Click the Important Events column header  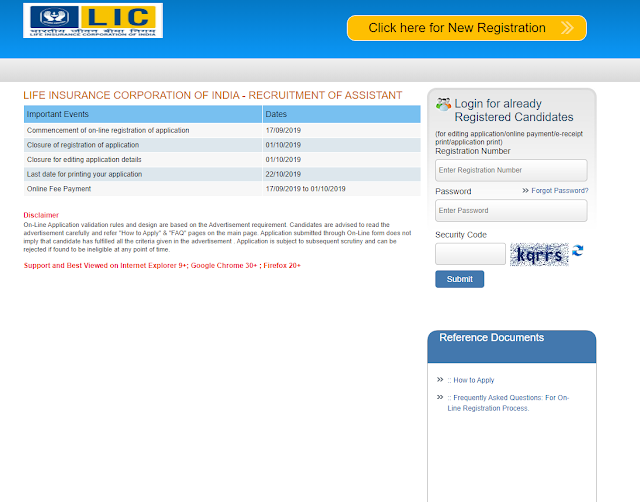click(143, 114)
